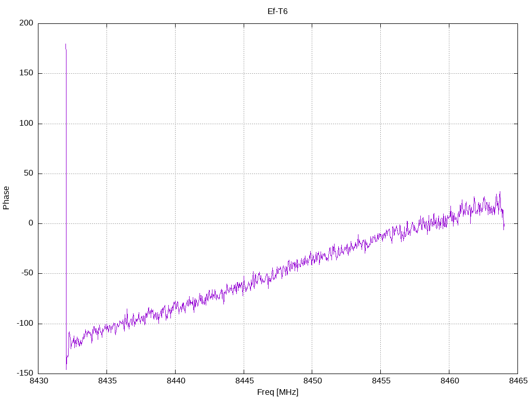Viewport: 532px width, 399px height.
Task: Click x-axis tick label 8450
Action: click(312, 381)
